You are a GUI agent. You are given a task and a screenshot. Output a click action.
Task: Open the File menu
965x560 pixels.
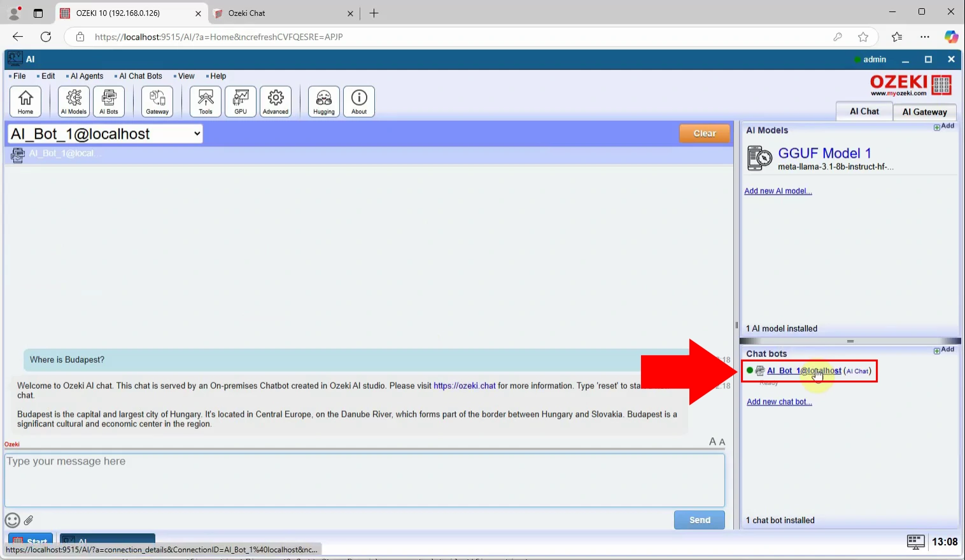[x=19, y=76]
